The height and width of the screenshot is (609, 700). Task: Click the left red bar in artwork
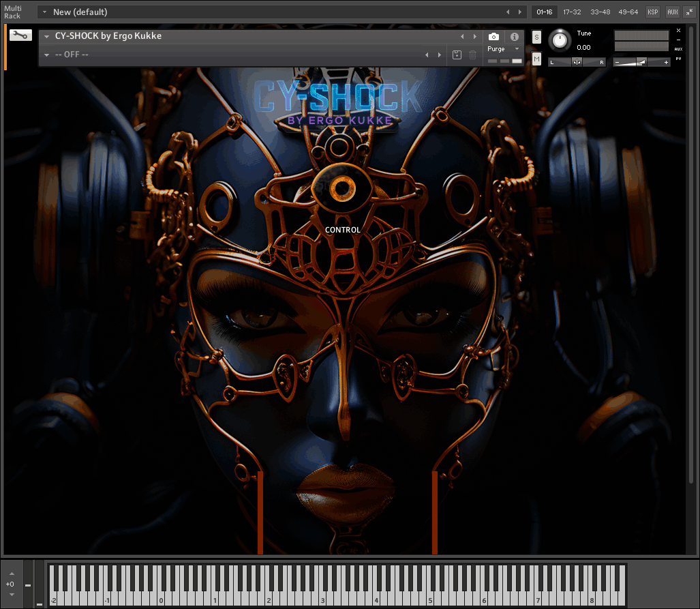pyautogui.click(x=260, y=512)
